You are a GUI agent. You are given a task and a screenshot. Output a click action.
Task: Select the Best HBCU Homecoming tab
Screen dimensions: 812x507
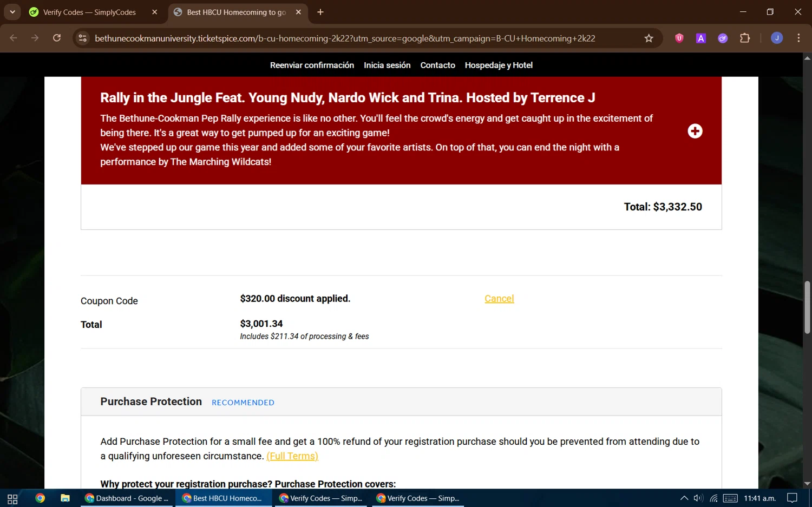coord(236,12)
